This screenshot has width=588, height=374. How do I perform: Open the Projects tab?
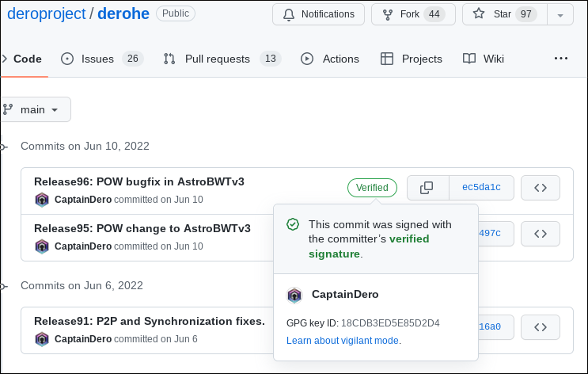412,59
